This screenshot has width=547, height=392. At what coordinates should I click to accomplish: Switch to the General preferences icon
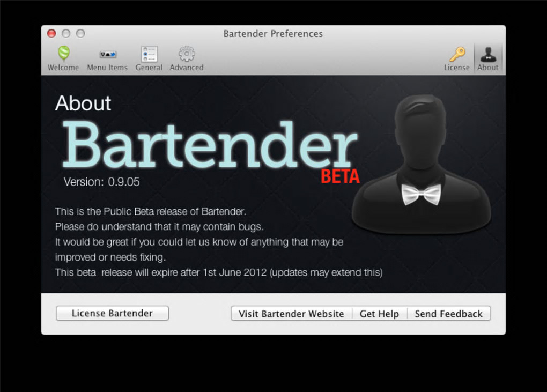click(x=149, y=58)
